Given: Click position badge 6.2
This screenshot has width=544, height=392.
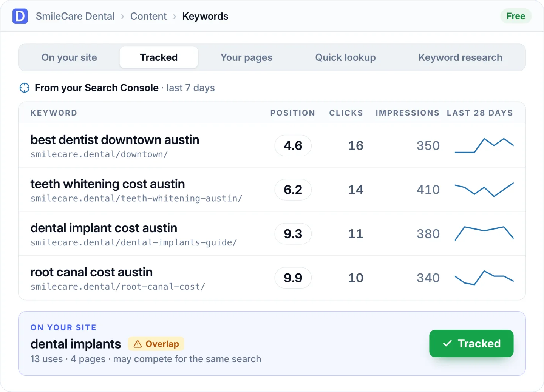Looking at the screenshot, I should (x=293, y=190).
